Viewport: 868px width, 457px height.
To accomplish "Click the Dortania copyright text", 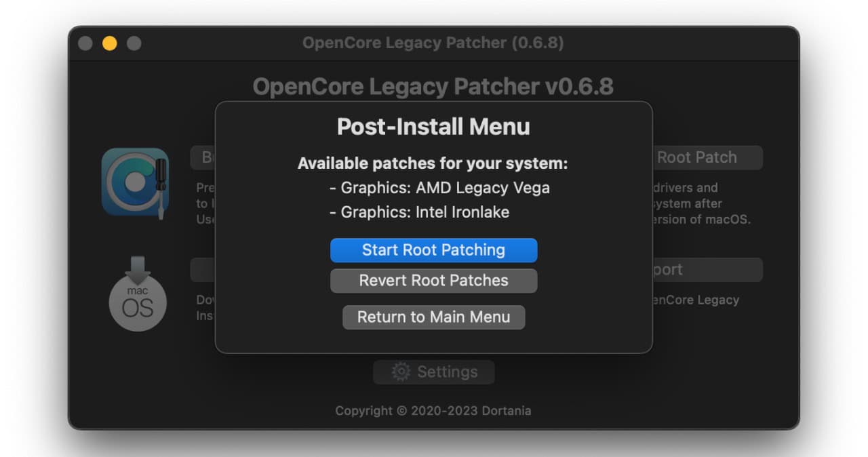I will point(433,410).
